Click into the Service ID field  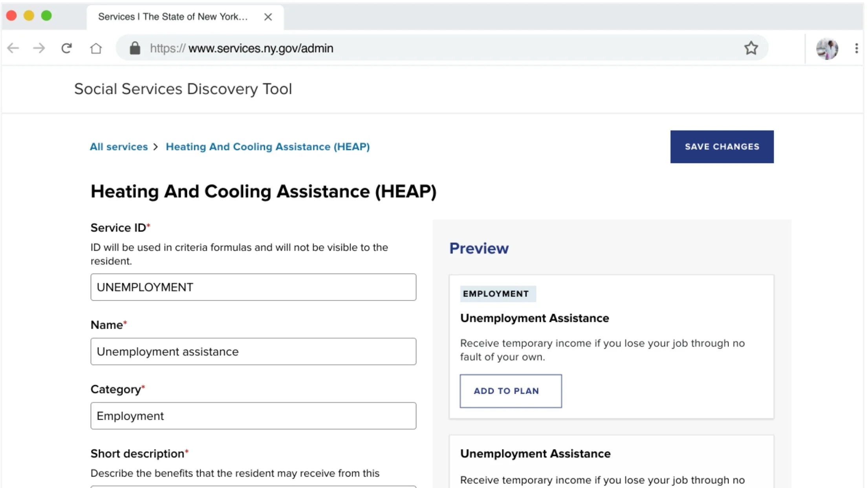253,287
